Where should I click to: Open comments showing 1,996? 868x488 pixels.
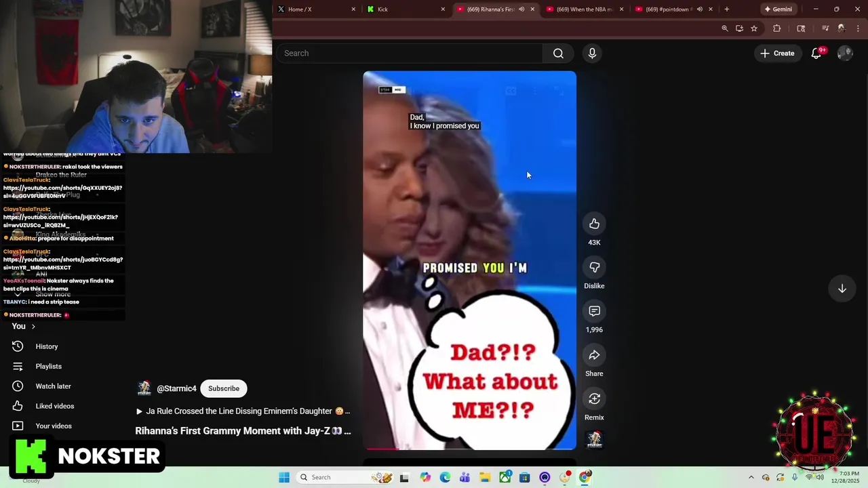pos(594,311)
